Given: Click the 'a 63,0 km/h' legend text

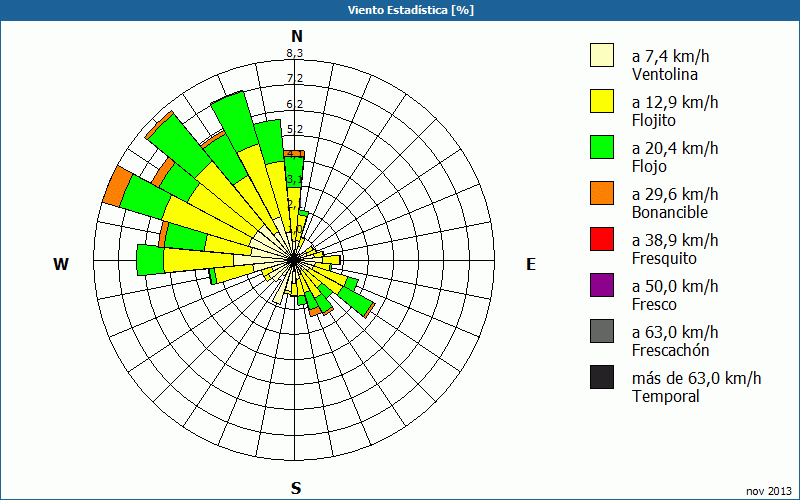Looking at the screenshot, I should click(x=675, y=332).
